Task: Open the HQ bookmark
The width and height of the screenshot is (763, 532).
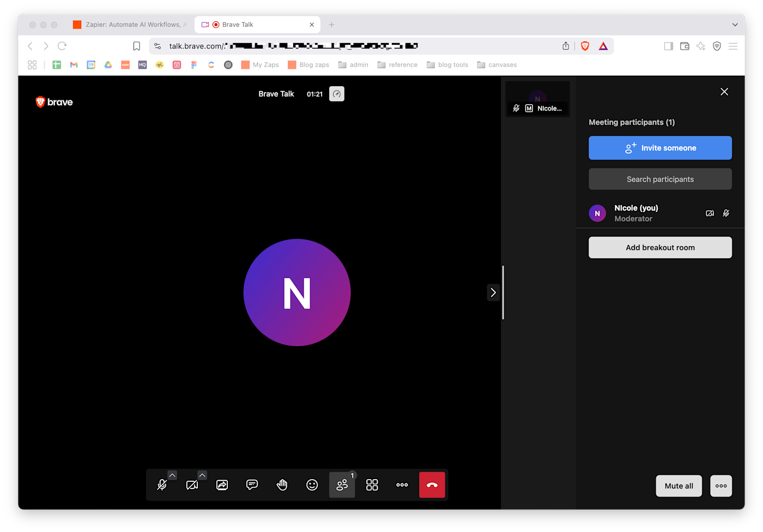Action: [142, 65]
